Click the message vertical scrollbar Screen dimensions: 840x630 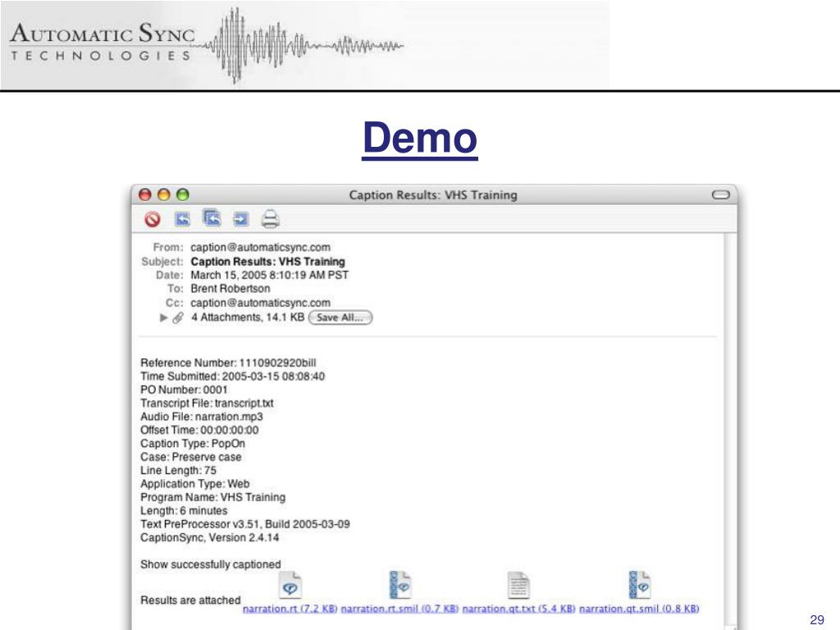(x=730, y=431)
